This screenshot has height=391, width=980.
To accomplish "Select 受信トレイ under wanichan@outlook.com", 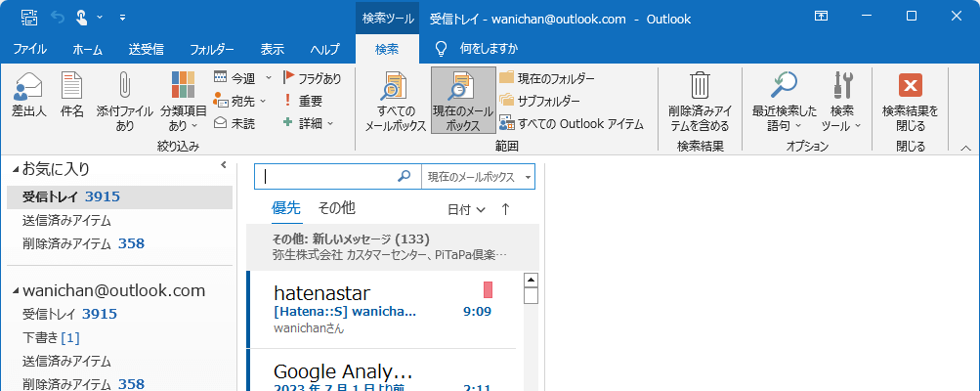I will (x=120, y=314).
